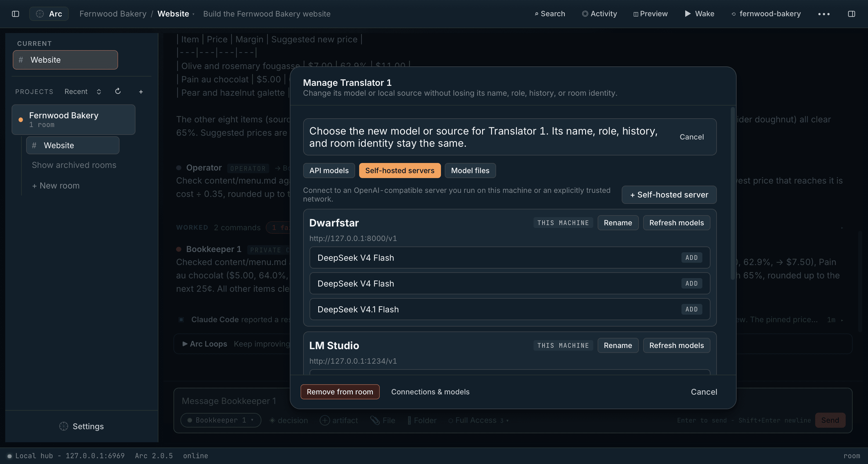
Task: Click the Claude Code report icon
Action: (x=181, y=319)
